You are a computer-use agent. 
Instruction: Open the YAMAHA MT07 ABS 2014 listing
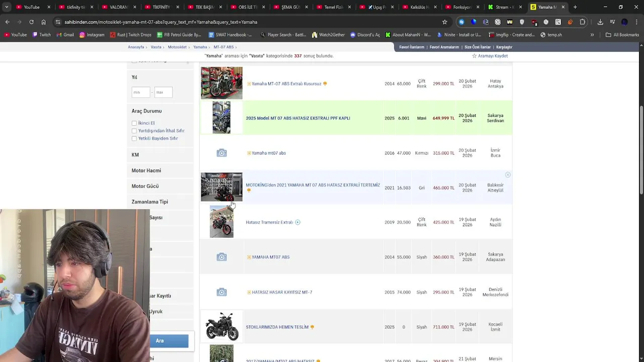tap(271, 257)
